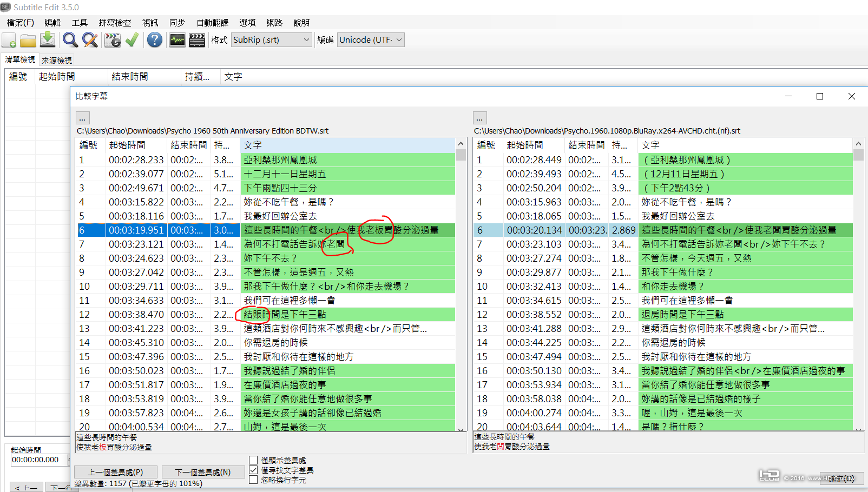
Task: Open the Replace magnifier-with-pencil tool
Action: pos(90,40)
